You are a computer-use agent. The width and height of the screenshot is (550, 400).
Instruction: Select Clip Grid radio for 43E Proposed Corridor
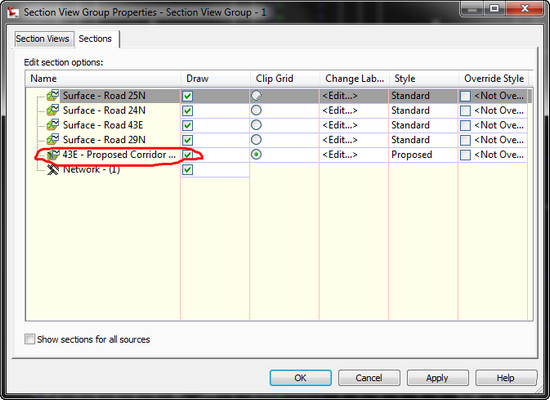pyautogui.click(x=256, y=154)
